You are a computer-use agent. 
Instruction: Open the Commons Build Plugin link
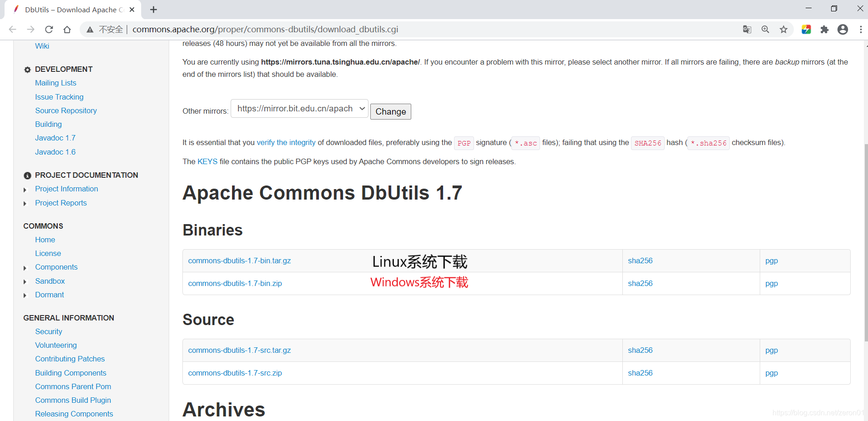pyautogui.click(x=73, y=400)
